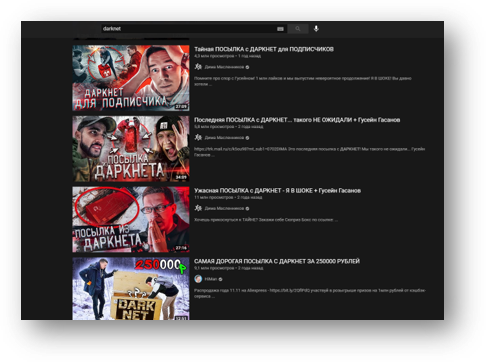Click "4,3 млн просмотров" view count line
Image resolution: width=486 pixels, height=362 pixels.
point(227,56)
